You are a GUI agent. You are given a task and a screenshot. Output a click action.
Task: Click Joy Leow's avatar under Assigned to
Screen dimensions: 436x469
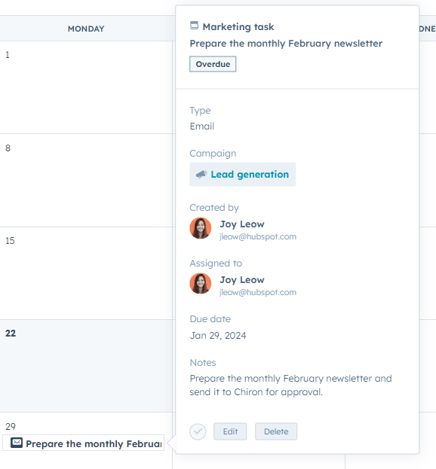click(x=200, y=284)
